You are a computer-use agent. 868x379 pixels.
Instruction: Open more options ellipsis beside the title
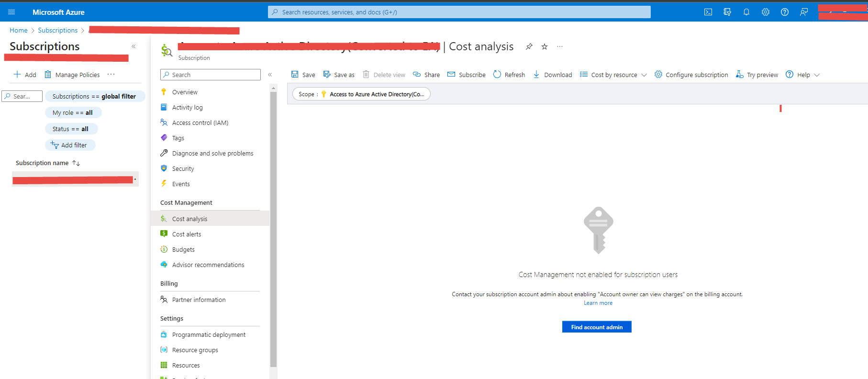click(560, 46)
